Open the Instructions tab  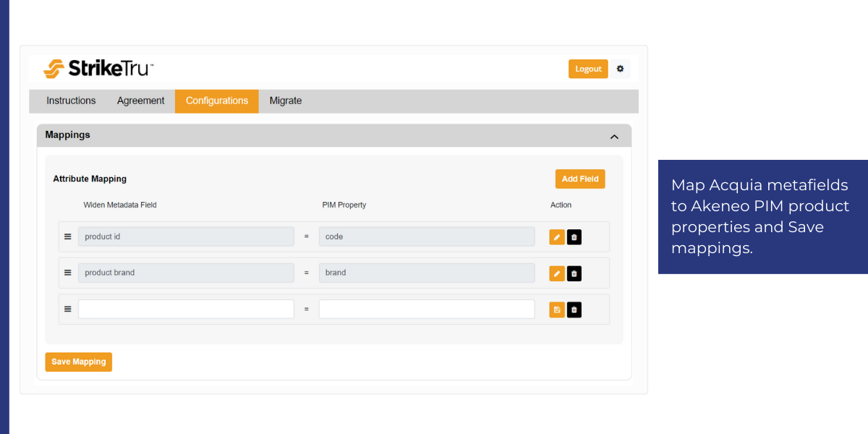click(71, 101)
